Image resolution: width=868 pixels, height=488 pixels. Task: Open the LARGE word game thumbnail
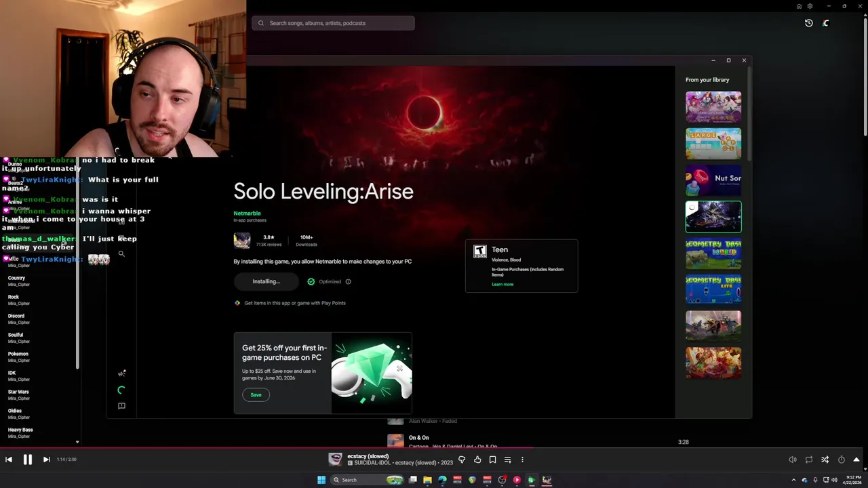coord(713,144)
